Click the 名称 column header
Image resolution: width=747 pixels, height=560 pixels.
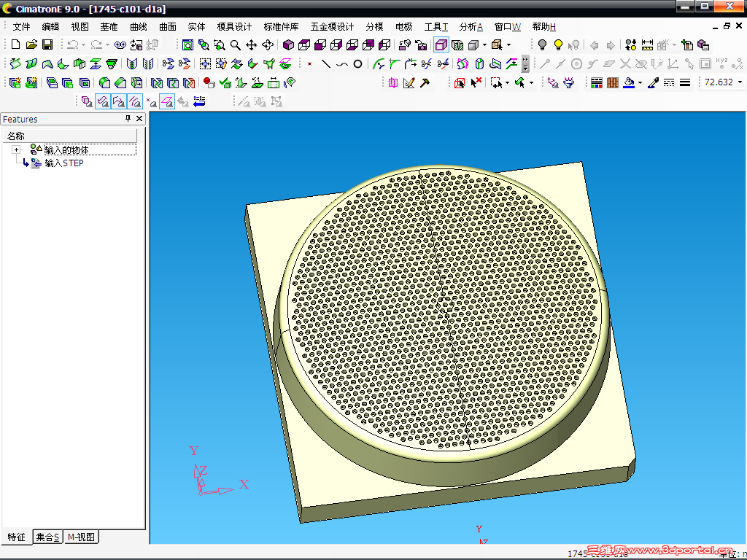coord(70,136)
